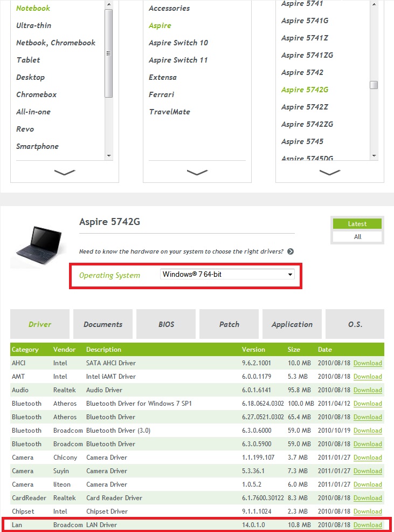The image size is (394, 532).
Task: Click the up arrow of the category list scrollbar
Action: point(108,4)
